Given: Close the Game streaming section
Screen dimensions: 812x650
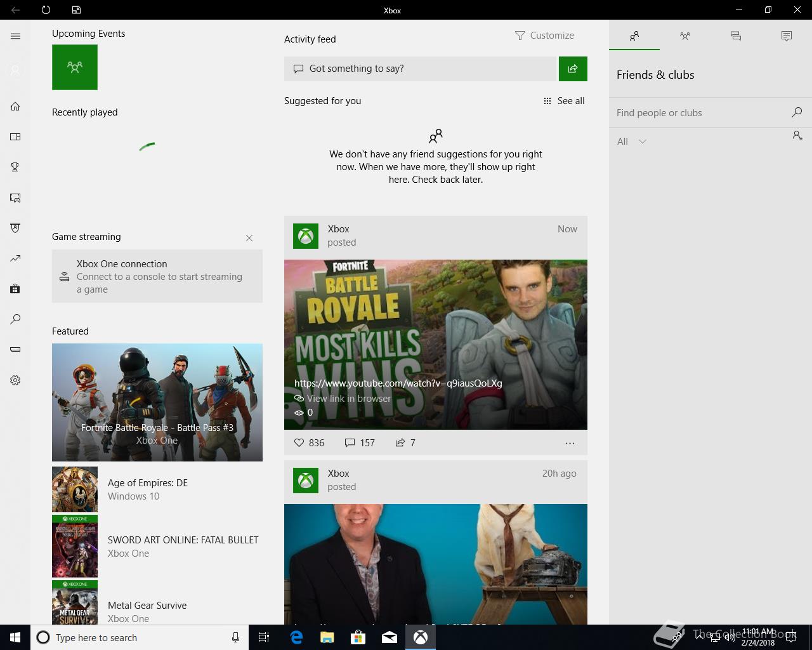Looking at the screenshot, I should pos(249,238).
